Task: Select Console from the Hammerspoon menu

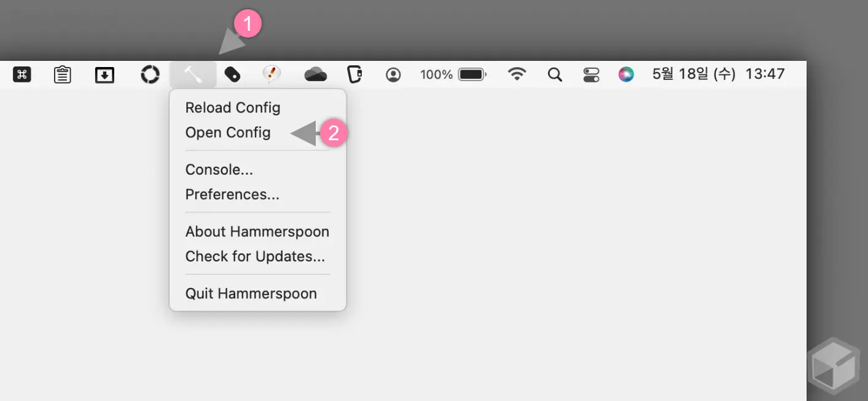Action: click(219, 169)
